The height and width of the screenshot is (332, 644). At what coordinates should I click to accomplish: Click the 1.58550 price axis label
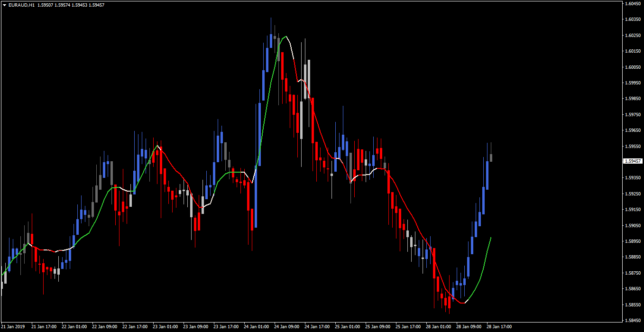click(x=632, y=304)
